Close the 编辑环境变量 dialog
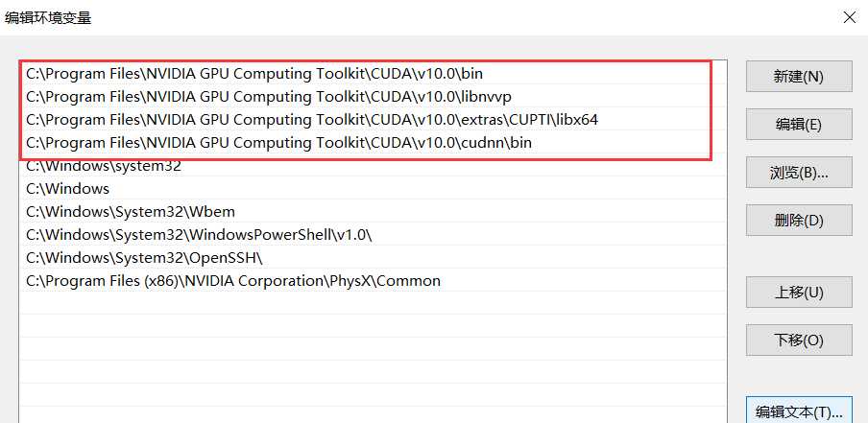The width and height of the screenshot is (868, 423). (x=848, y=17)
